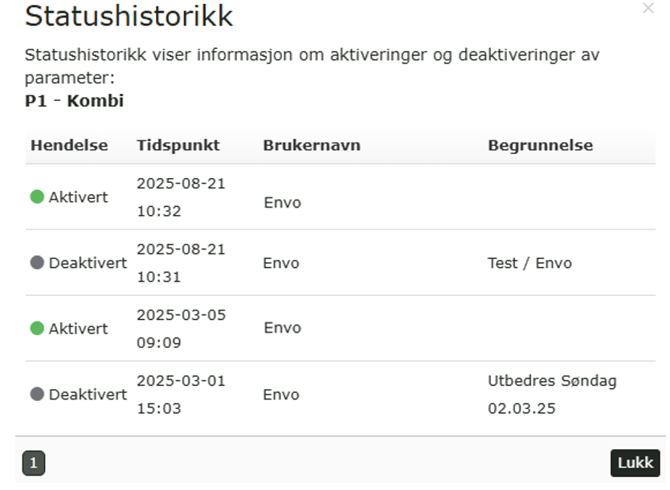Select page 1 in the pagination
Screen dimensions: 670x490
tap(33, 462)
